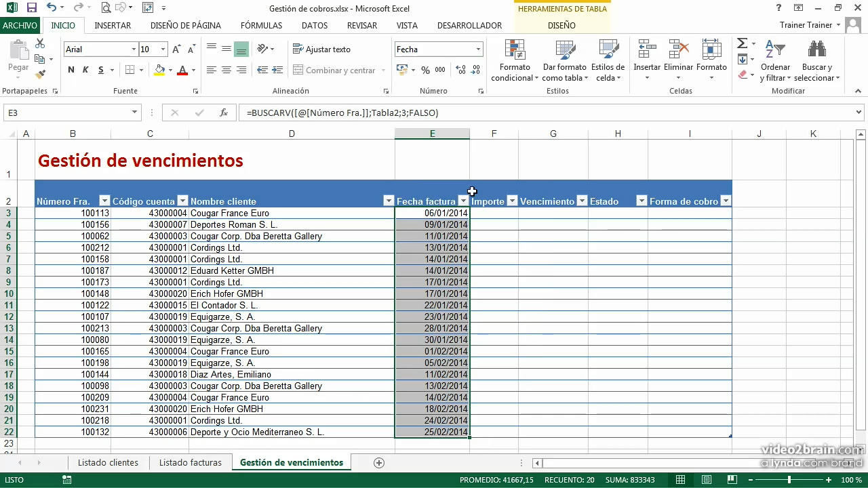
Task: Toggle underline S formatting
Action: pyautogui.click(x=101, y=70)
